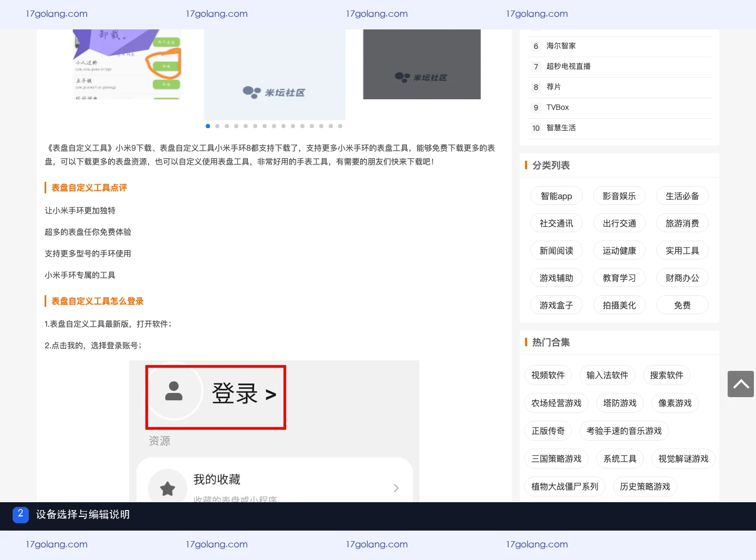The image size is (756, 560).
Task: Select the 智能app category tag
Action: click(x=556, y=196)
